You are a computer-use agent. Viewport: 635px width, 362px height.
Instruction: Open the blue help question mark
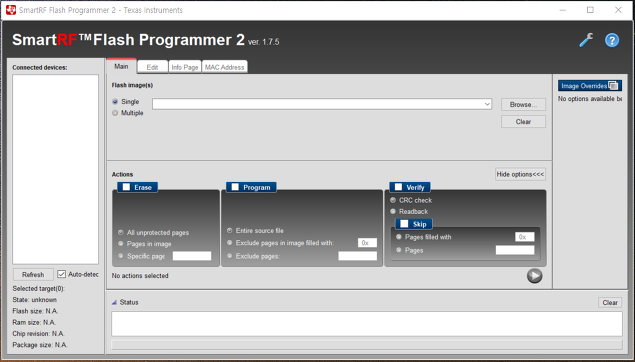(x=612, y=40)
